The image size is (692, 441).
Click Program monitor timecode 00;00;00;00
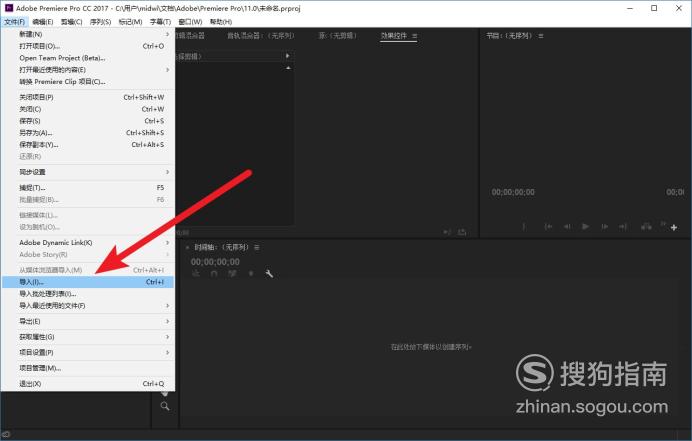513,192
